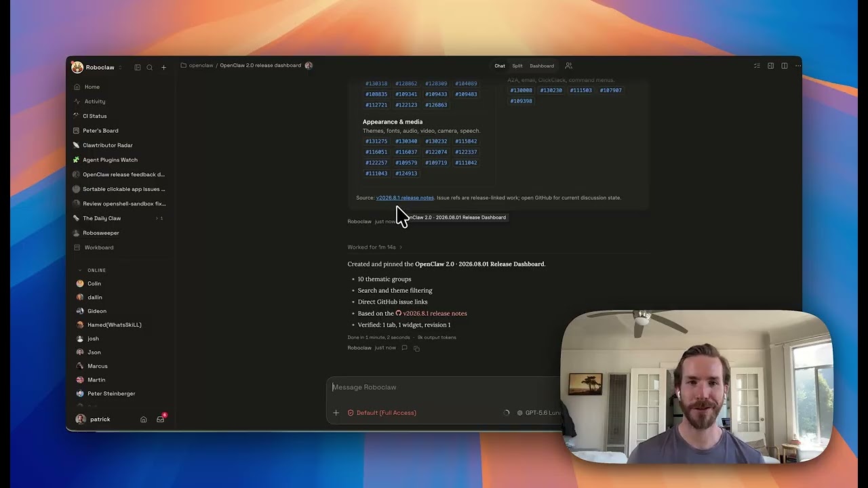Click the patrick user account
This screenshot has width=868, height=488.
pos(93,419)
